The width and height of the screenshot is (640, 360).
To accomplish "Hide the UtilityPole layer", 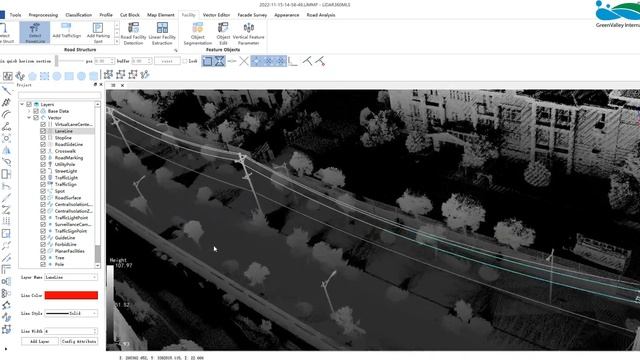I will pos(43,164).
